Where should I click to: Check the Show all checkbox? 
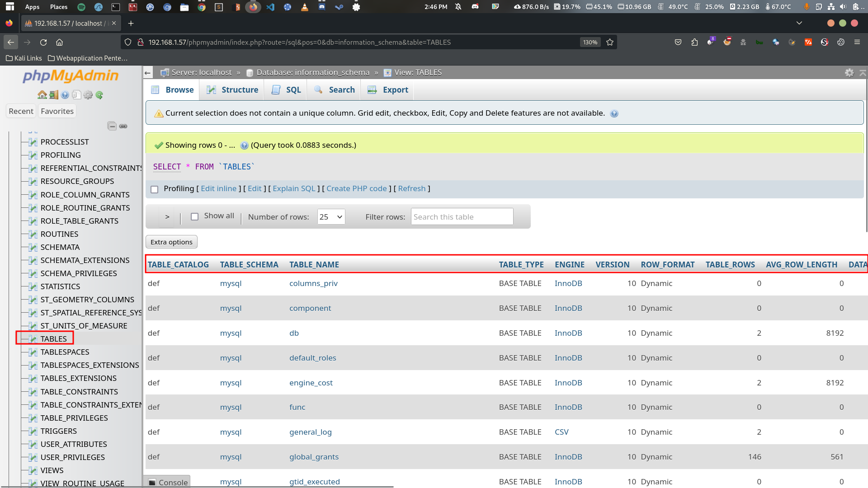(195, 217)
